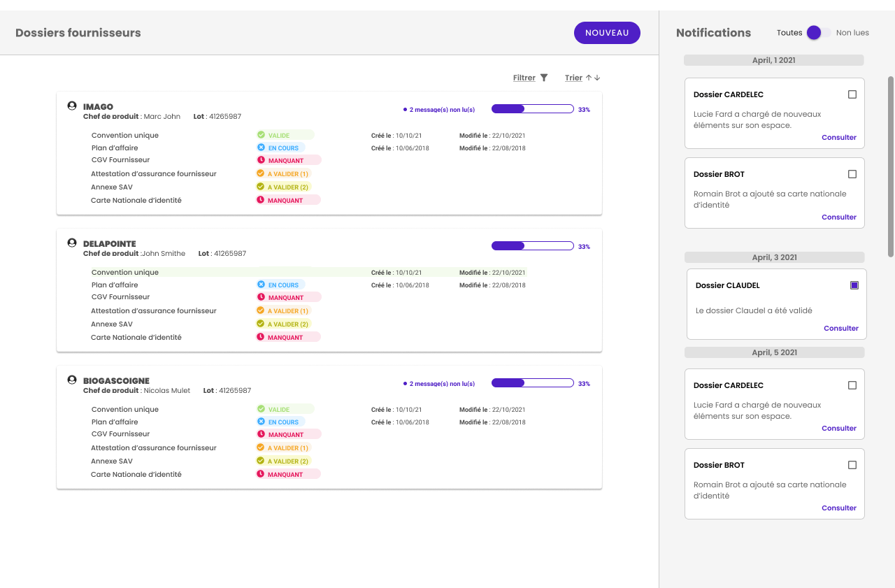Image resolution: width=895 pixels, height=588 pixels.
Task: Check the first Dossier CARDELEC notification checkbox
Action: coord(852,94)
